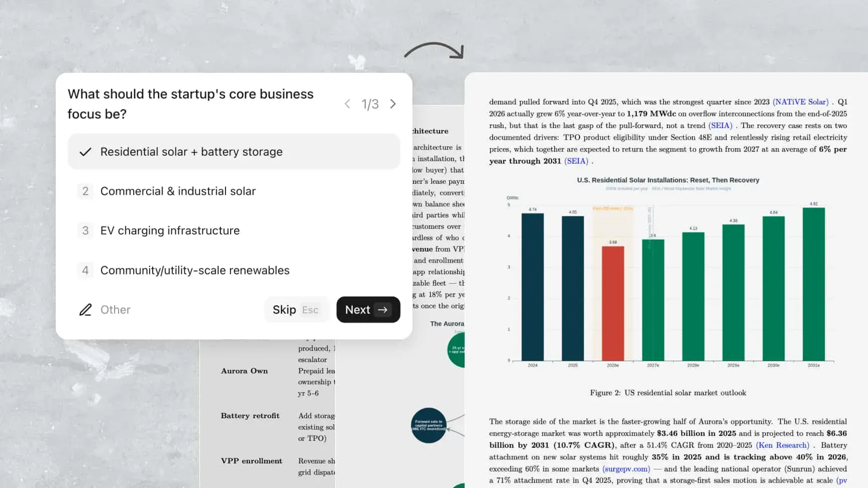Select the 'Community/utility-scale renewables' option
The image size is (868, 488).
234,270
